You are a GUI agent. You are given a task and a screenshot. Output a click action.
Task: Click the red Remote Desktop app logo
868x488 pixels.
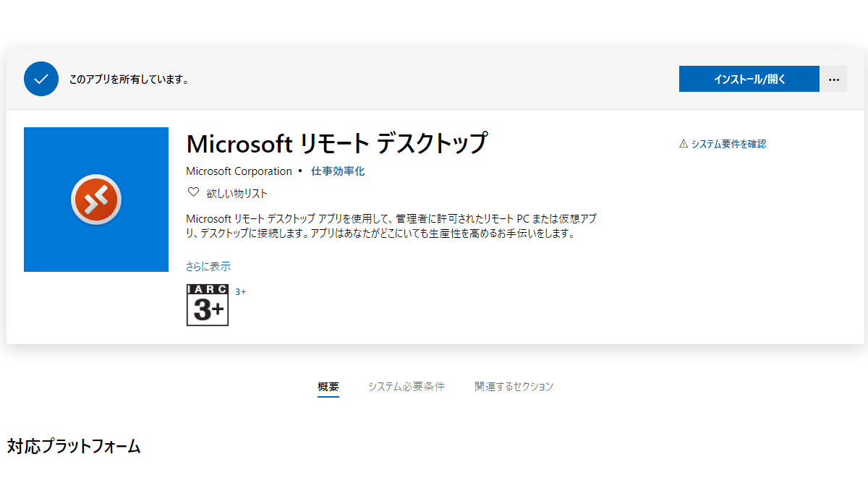pyautogui.click(x=96, y=200)
